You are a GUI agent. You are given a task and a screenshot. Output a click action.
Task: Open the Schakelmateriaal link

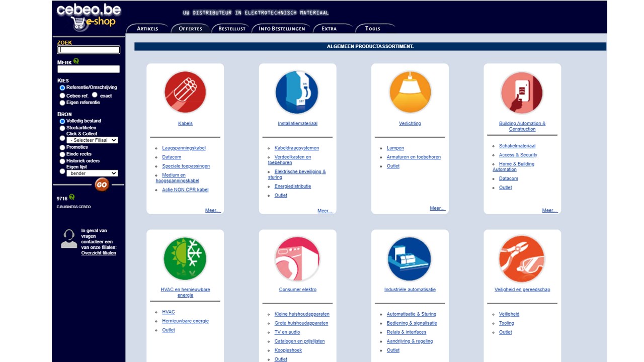pos(517,146)
